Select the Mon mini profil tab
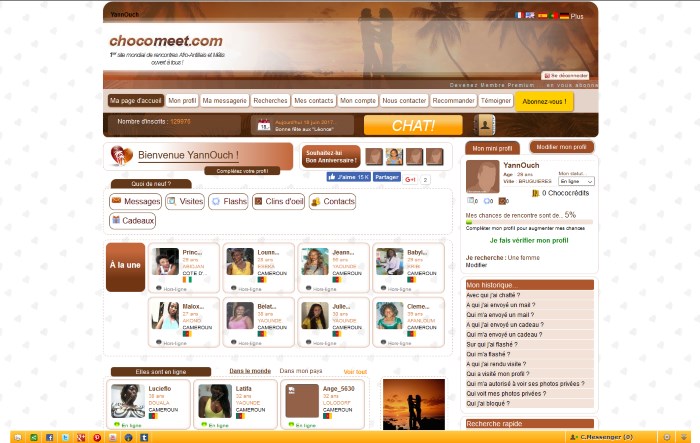 (492, 148)
